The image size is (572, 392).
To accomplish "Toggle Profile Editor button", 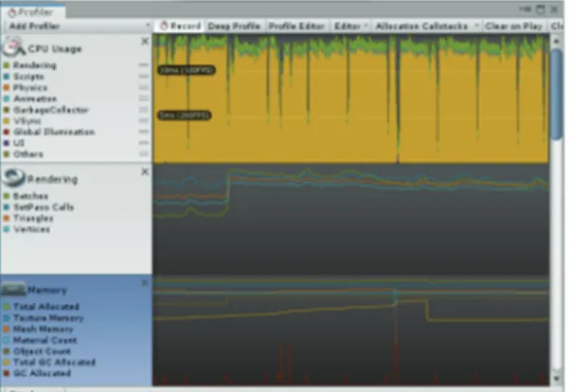I will [296, 27].
